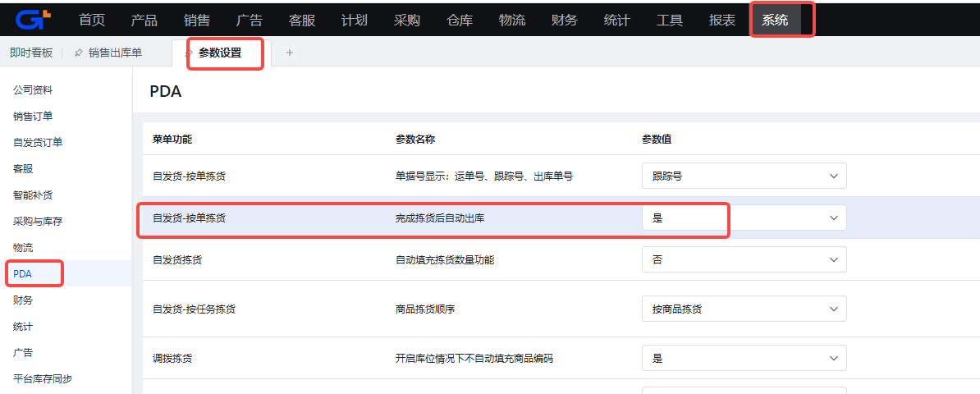980x394 pixels.
Task: Switch to the 即时看板 tab
Action: point(31,53)
